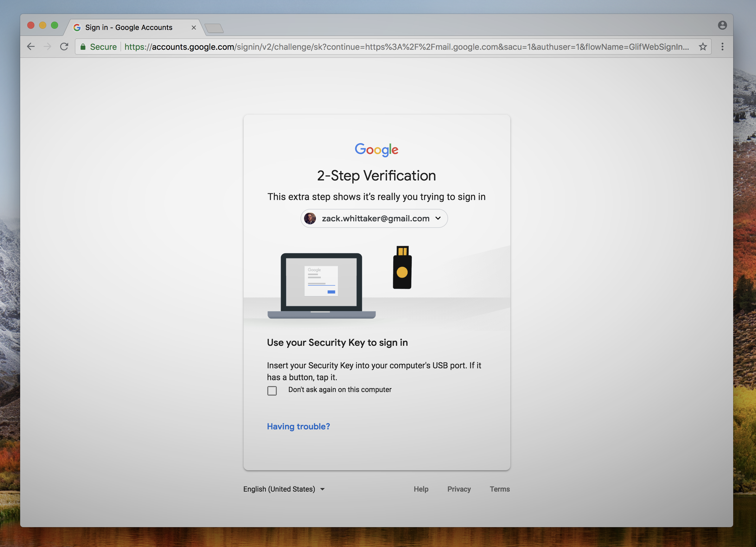
Task: Close the Google Accounts tab
Action: click(194, 28)
